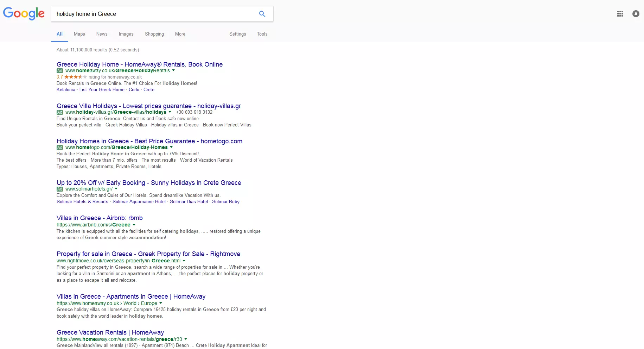
Task: Open search Tools options
Action: tap(262, 34)
